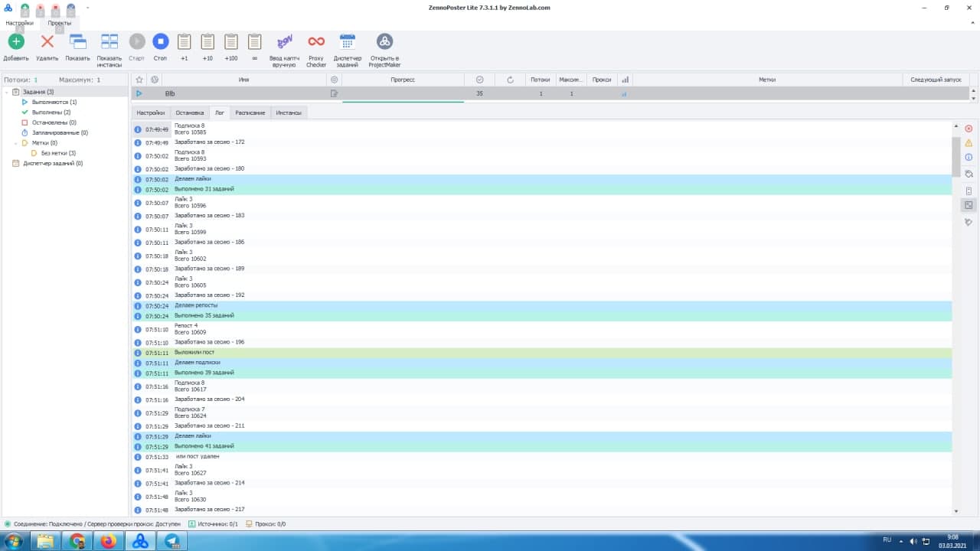Open Google Chrome from the taskbar
Screen dimensions: 980x551
click(x=77, y=541)
